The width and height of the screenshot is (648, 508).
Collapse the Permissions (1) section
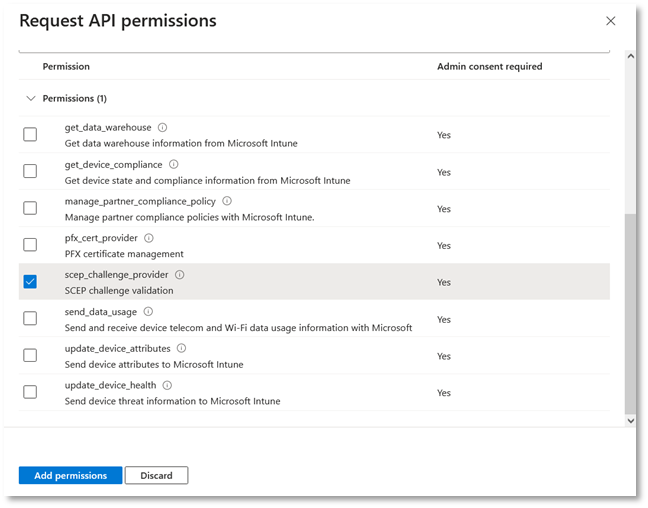click(x=28, y=99)
